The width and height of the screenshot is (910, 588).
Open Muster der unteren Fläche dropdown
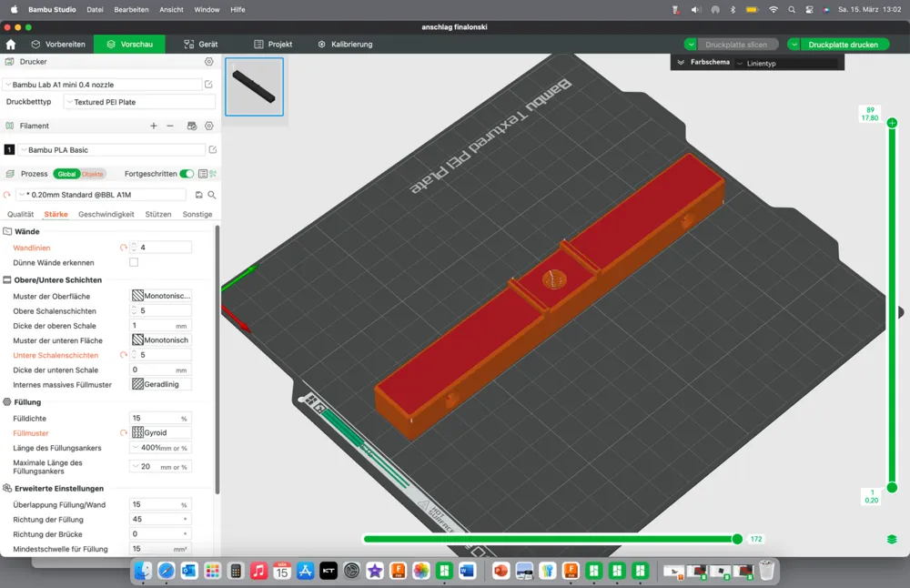[x=161, y=340]
